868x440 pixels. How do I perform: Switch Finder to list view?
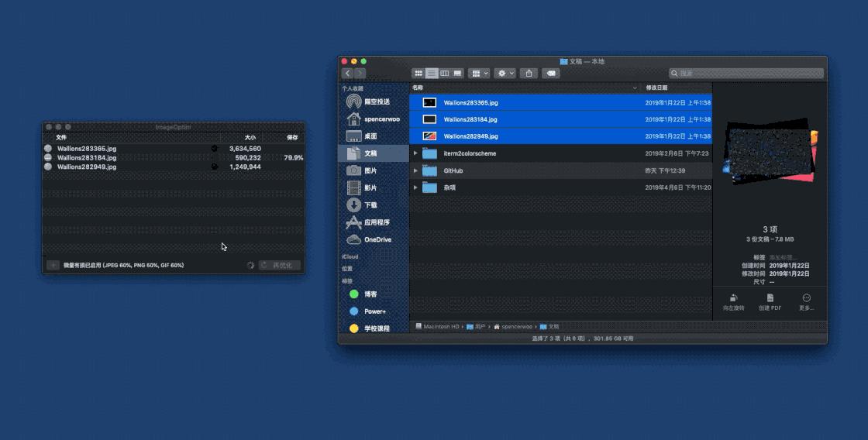[x=432, y=73]
